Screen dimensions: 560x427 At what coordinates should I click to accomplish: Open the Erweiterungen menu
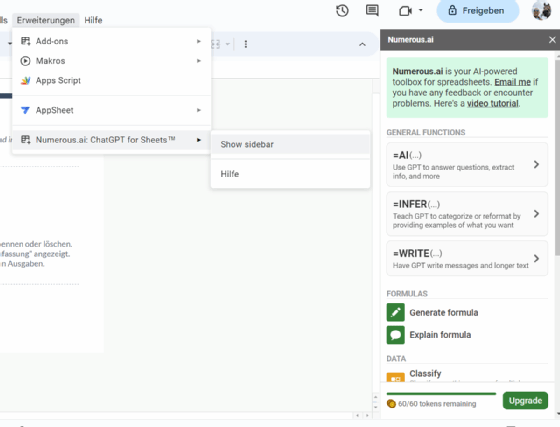click(x=46, y=20)
